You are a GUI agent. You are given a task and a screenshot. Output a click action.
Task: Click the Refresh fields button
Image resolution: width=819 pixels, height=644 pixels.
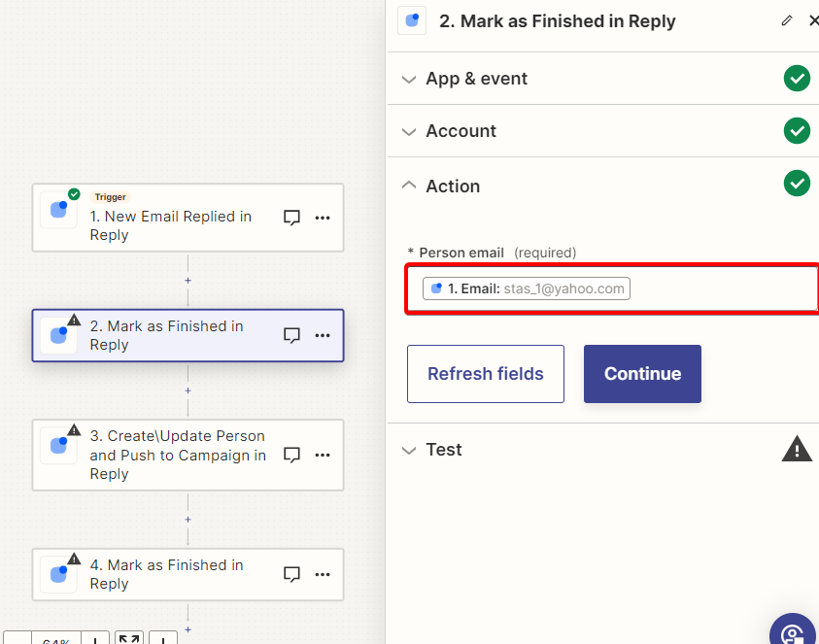click(x=486, y=374)
